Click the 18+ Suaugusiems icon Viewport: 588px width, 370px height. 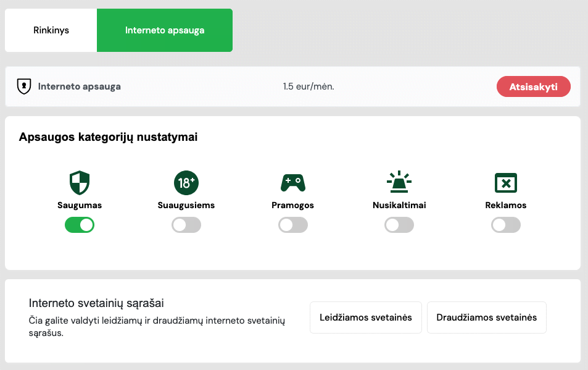(186, 183)
